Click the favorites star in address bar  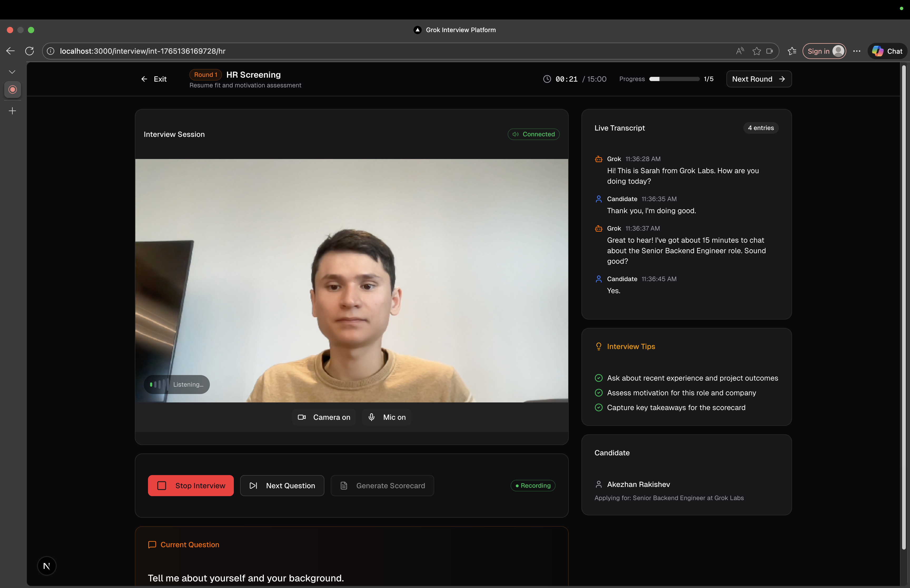pos(756,51)
